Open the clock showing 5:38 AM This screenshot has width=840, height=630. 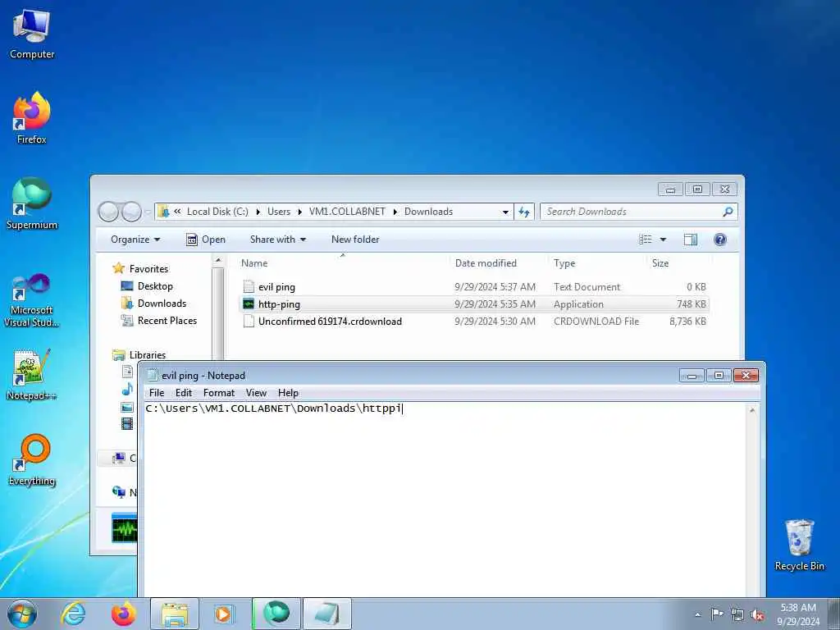click(798, 614)
